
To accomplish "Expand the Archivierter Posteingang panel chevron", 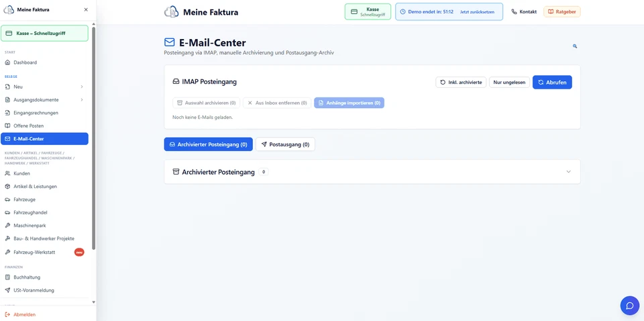I will tap(568, 172).
